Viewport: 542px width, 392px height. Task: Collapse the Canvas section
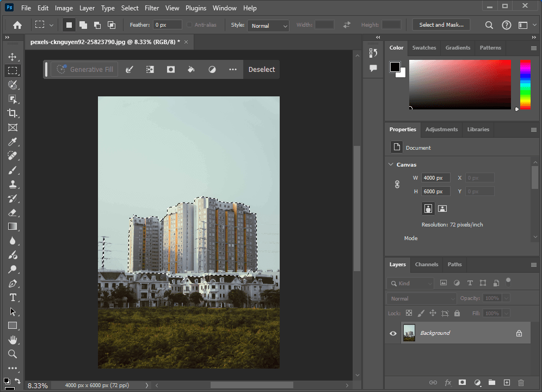coord(391,164)
